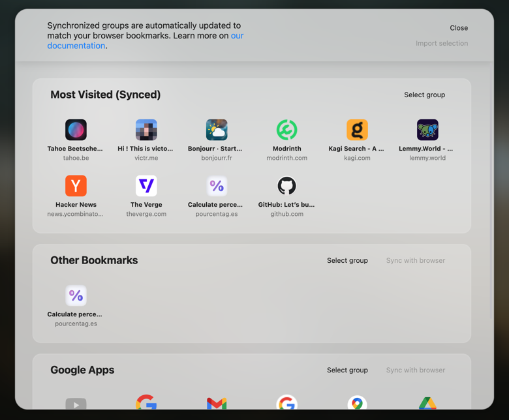The height and width of the screenshot is (420, 509).
Task: Click the round white Google G icon
Action: [287, 402]
